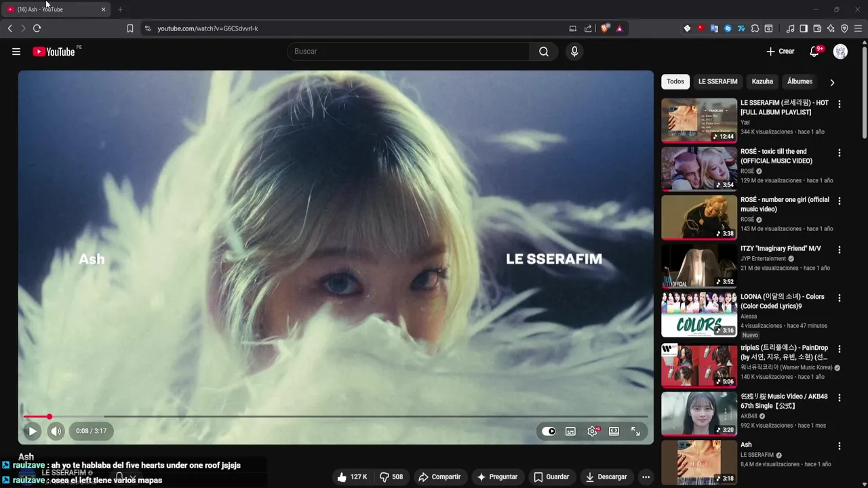Click the Descargar button
Screen dimensions: 868x488
pos(606,477)
